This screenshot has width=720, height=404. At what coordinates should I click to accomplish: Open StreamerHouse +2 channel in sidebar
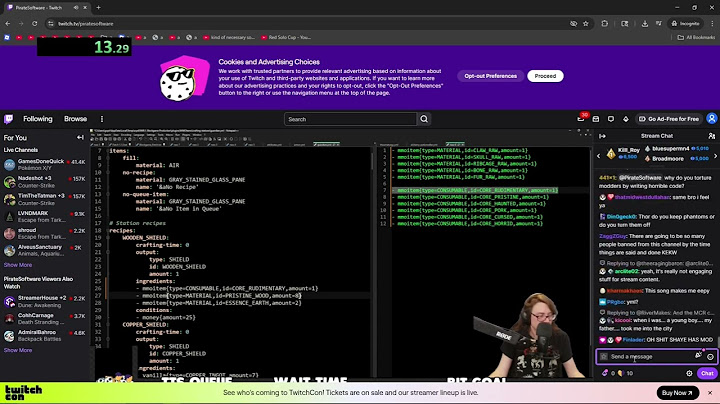(x=44, y=301)
